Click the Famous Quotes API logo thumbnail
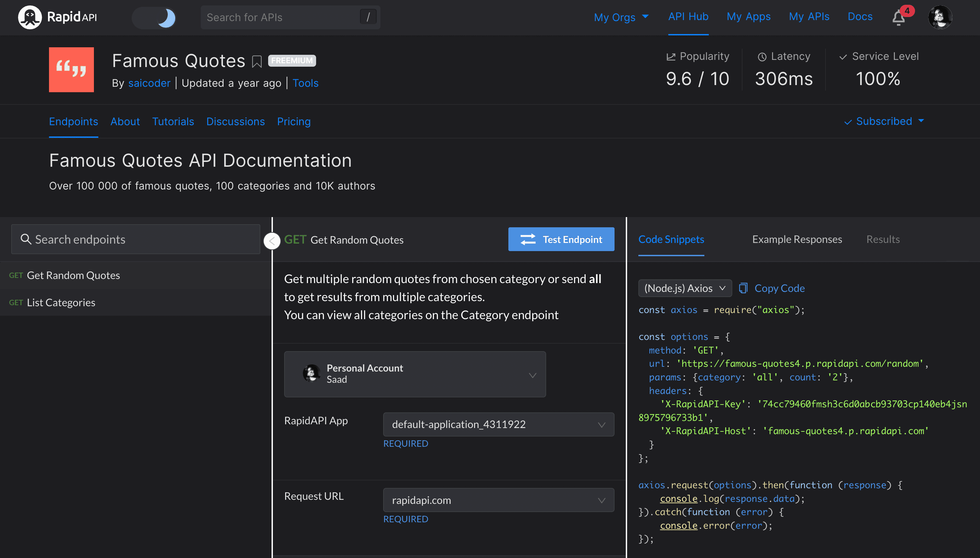Image resolution: width=980 pixels, height=558 pixels. tap(71, 69)
